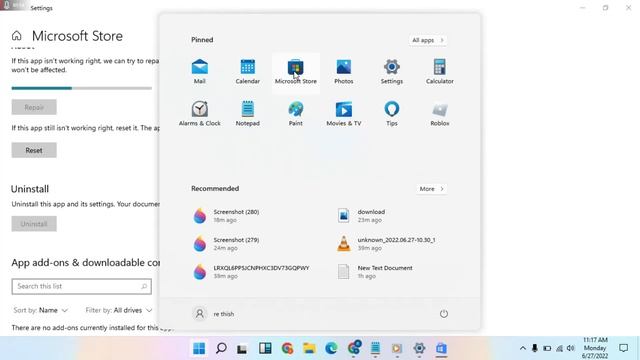Open the Paint app
Viewport: 640px width, 360px height.
(x=296, y=113)
